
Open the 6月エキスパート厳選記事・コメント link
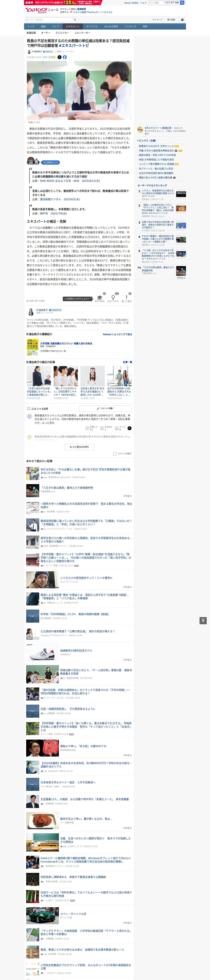click(x=164, y=128)
